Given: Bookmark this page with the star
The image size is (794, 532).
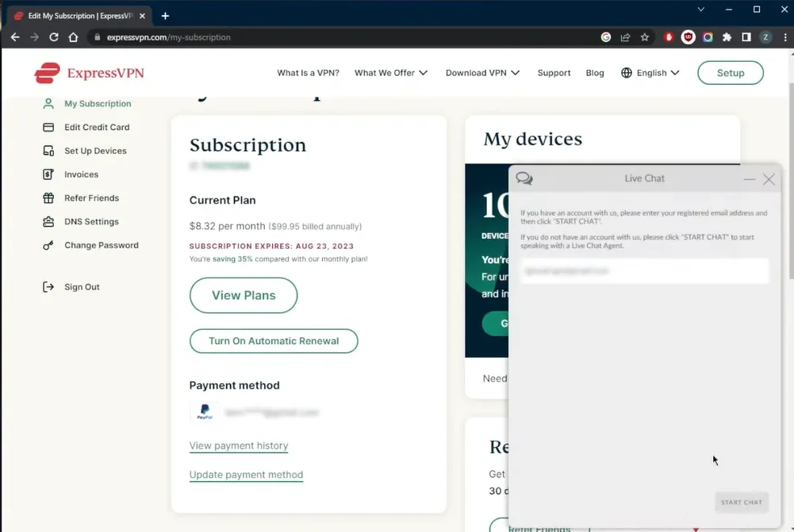Looking at the screenshot, I should coord(645,37).
